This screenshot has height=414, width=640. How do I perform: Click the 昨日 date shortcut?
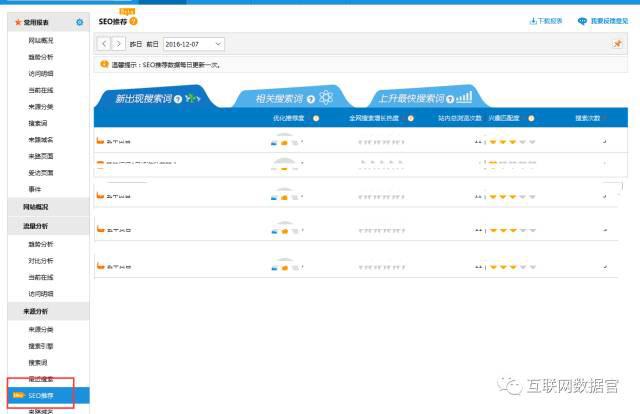click(135, 44)
